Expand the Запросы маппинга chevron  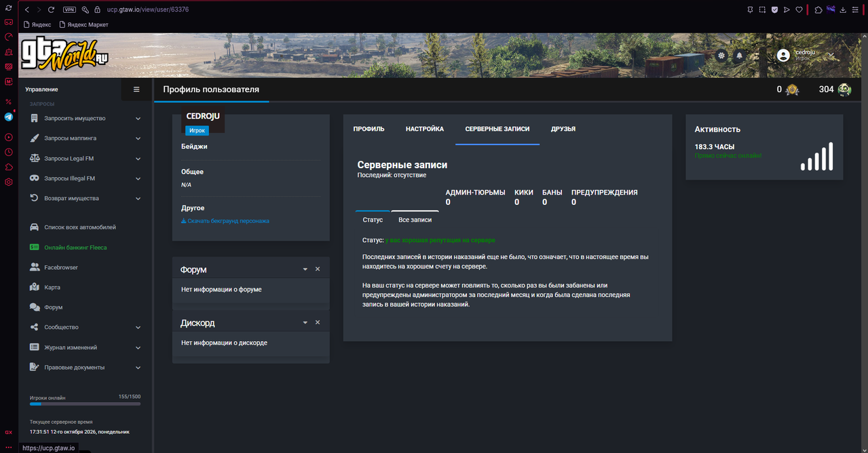click(x=138, y=138)
